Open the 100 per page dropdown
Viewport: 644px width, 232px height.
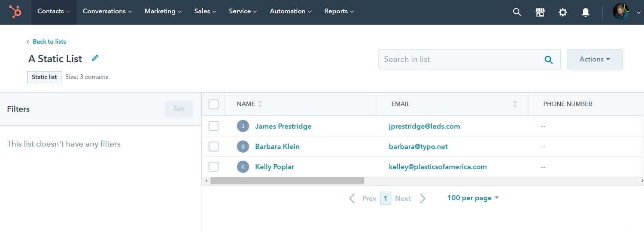[473, 198]
